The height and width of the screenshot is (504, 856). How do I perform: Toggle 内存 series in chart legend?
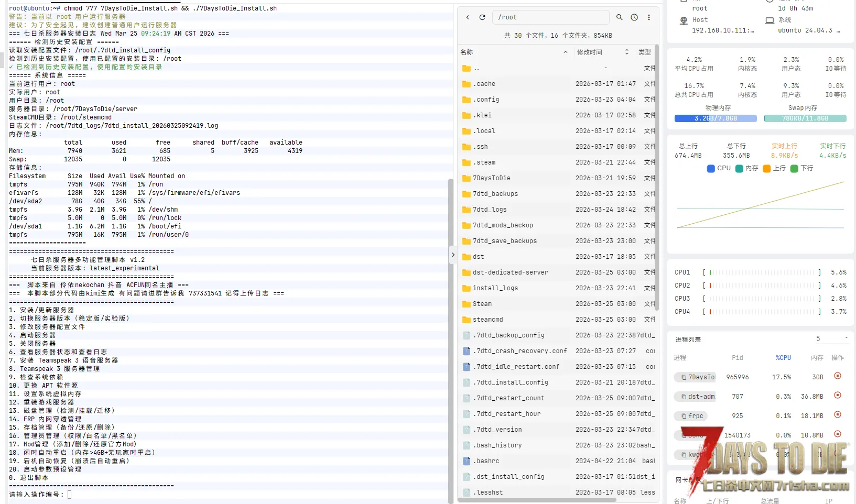(x=747, y=168)
